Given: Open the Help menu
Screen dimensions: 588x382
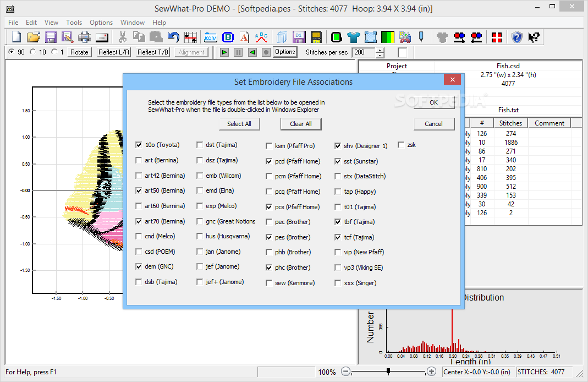Looking at the screenshot, I should pos(159,23).
